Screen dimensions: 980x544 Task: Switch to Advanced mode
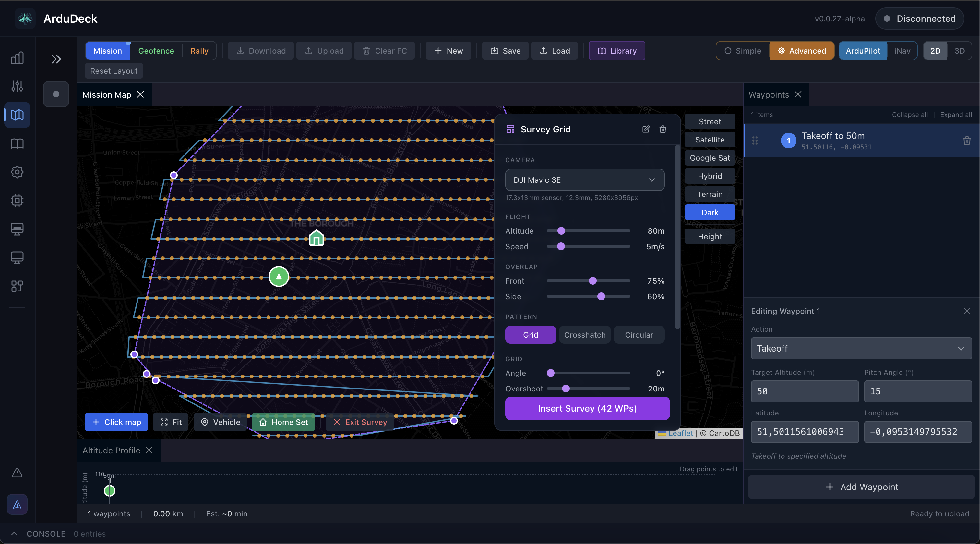(x=802, y=51)
